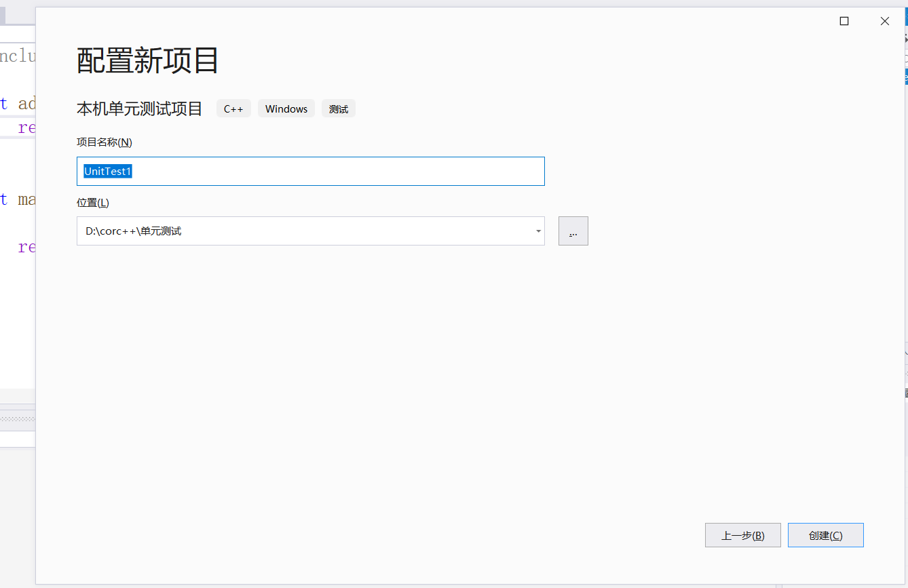This screenshot has height=588, width=908.
Task: Click the 本机单元测试项目 subtitle
Action: [140, 109]
